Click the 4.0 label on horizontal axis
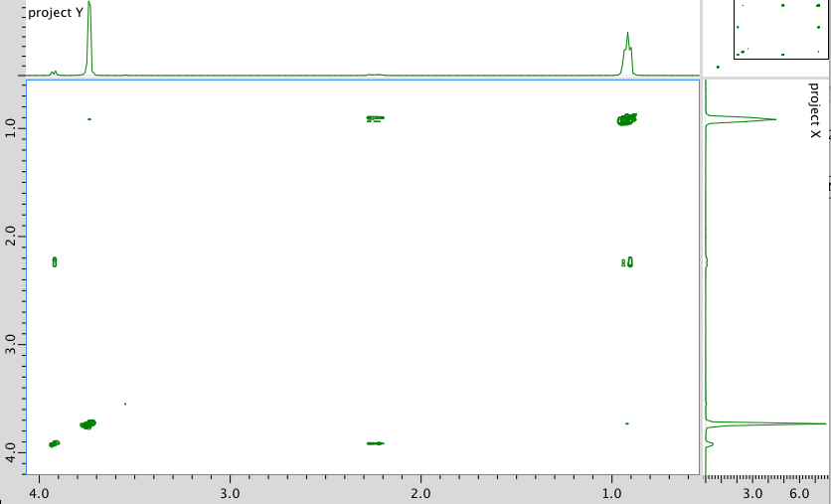 click(x=39, y=493)
